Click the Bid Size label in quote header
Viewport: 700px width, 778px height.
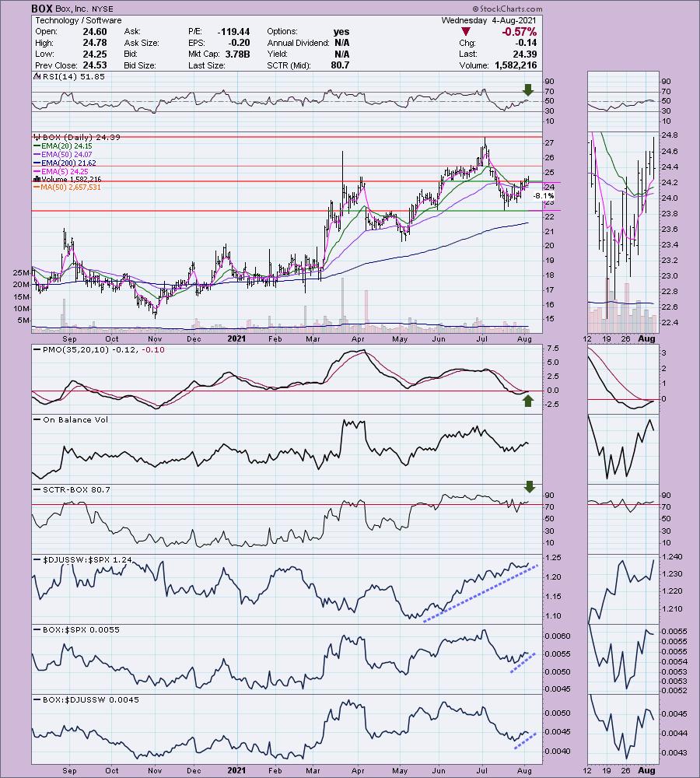coord(140,65)
